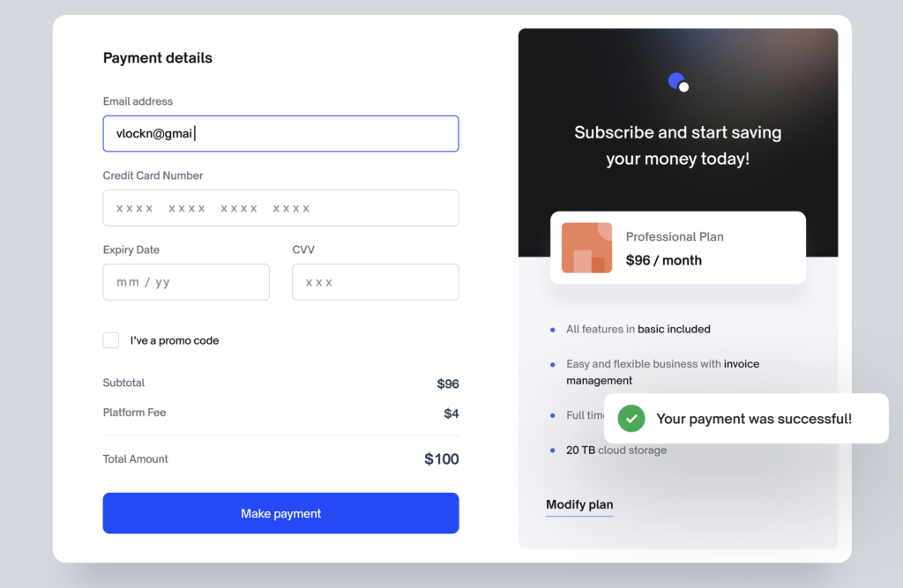The width and height of the screenshot is (903, 588).
Task: Click the "I've a promo code" label
Action: [175, 340]
